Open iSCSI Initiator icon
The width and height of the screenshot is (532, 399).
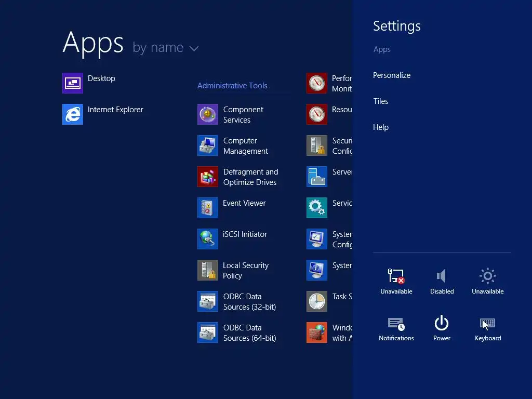pyautogui.click(x=208, y=239)
